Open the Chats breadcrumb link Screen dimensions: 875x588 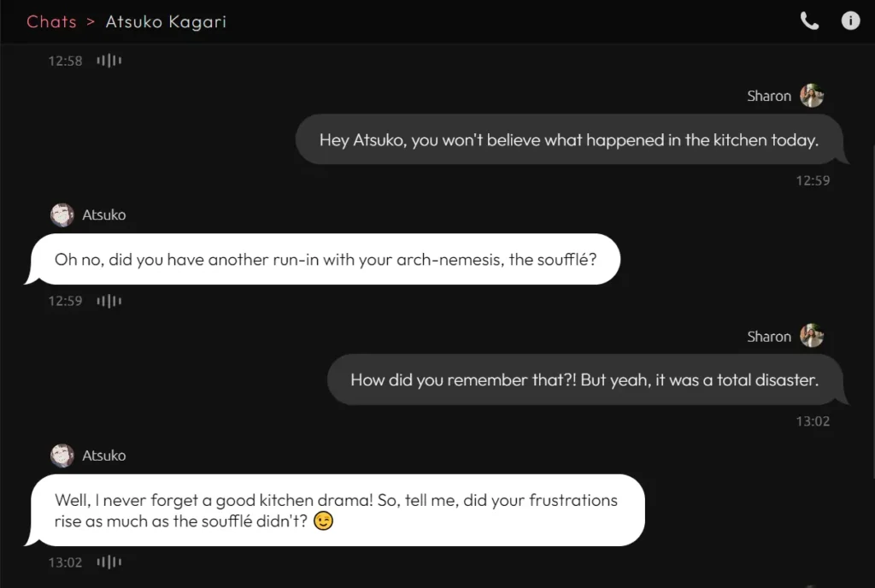[x=51, y=21]
